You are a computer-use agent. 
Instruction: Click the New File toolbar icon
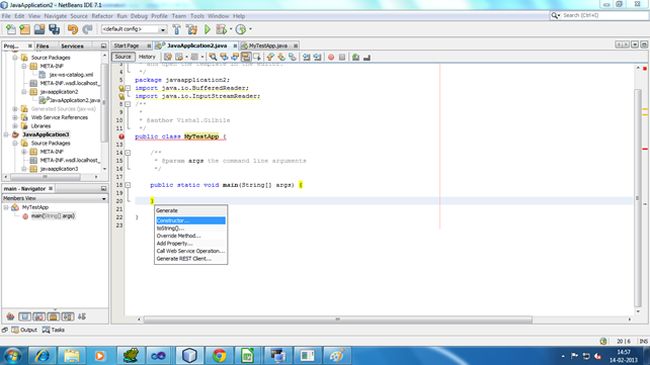(x=11, y=29)
